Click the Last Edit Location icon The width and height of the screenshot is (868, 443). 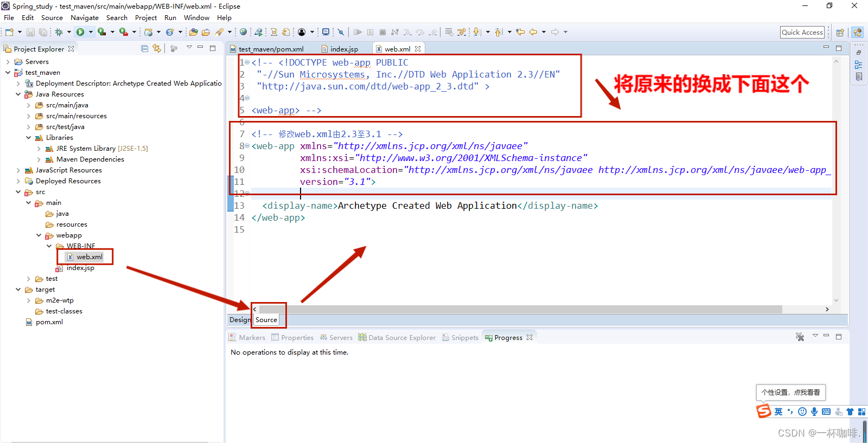pos(520,32)
